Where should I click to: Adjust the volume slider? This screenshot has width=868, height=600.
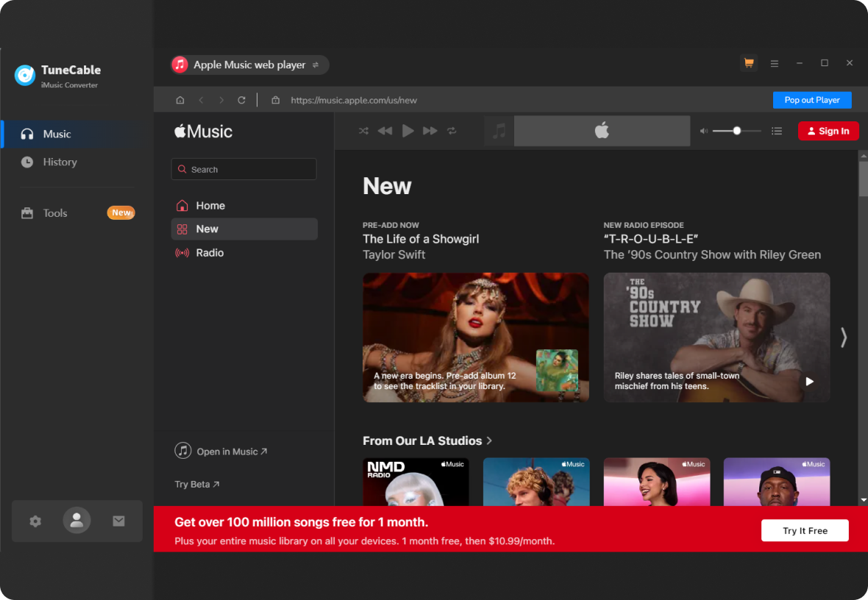[736, 130]
